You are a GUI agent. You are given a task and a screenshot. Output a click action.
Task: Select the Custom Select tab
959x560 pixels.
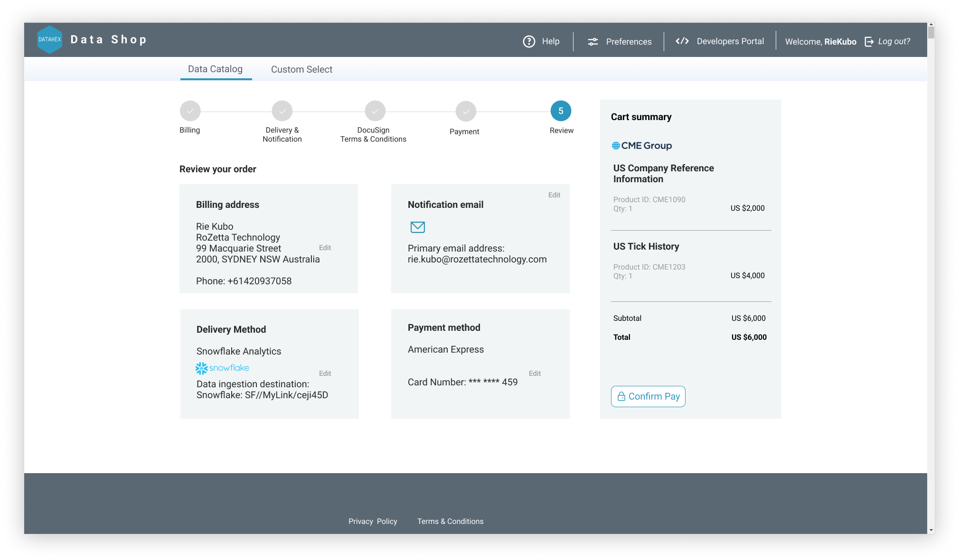click(x=301, y=69)
